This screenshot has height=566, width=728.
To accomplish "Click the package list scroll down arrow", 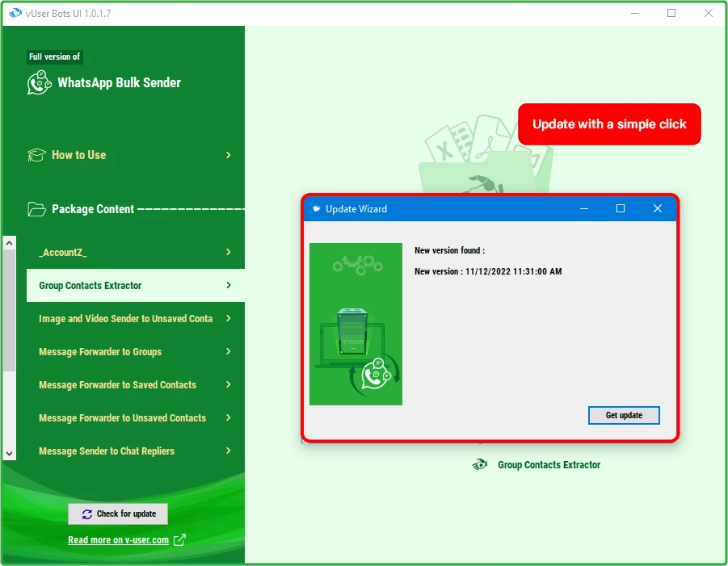I will click(9, 453).
